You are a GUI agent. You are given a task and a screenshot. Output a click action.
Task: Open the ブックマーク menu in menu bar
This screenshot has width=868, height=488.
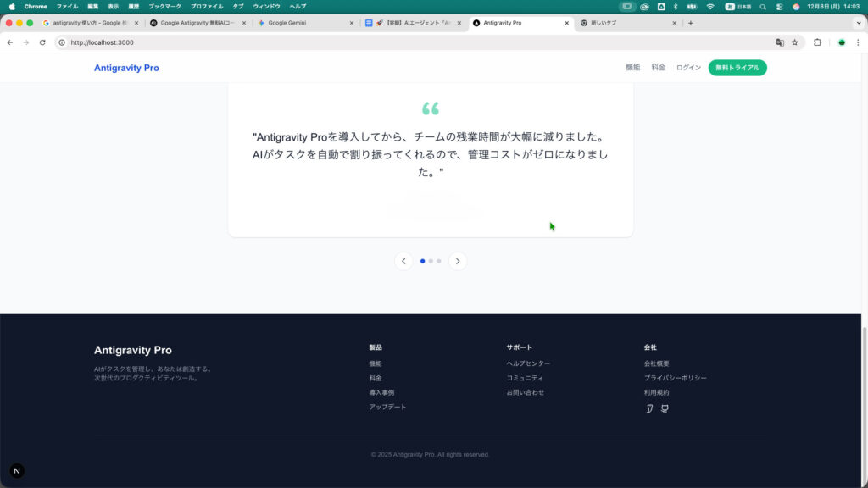tap(164, 7)
